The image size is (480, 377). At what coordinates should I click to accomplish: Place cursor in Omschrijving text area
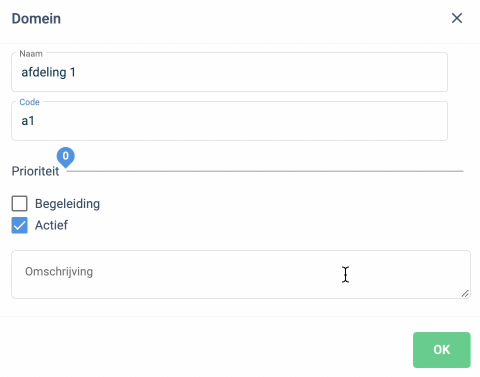click(241, 275)
